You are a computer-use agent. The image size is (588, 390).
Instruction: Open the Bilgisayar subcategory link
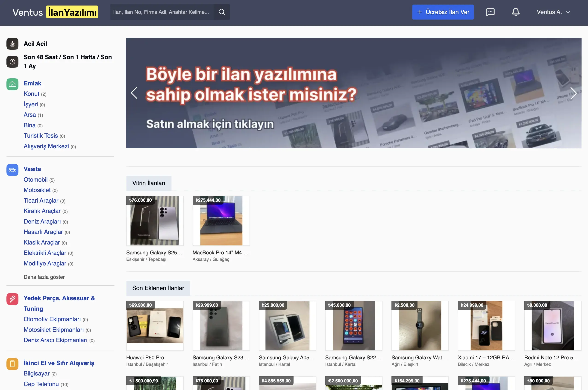[x=37, y=374]
